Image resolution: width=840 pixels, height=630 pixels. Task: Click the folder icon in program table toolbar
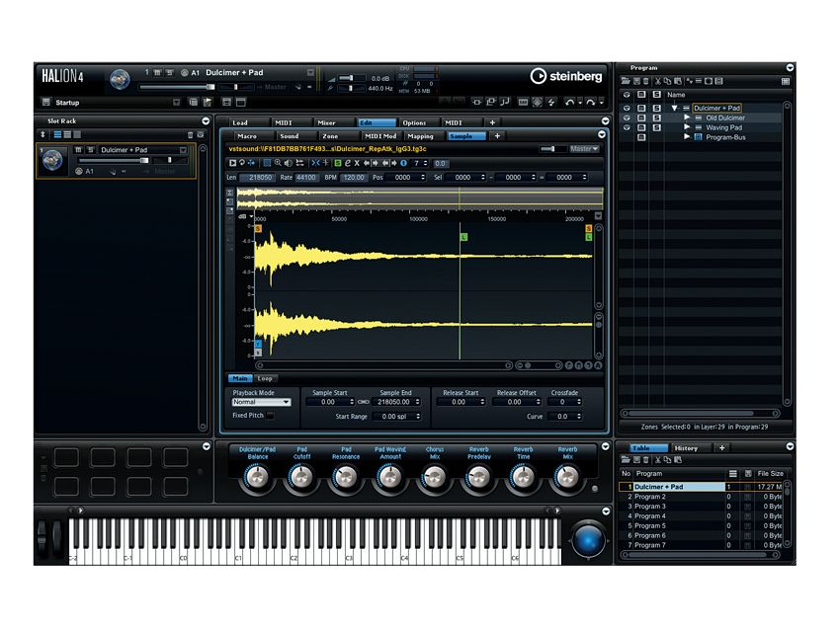pos(626,460)
